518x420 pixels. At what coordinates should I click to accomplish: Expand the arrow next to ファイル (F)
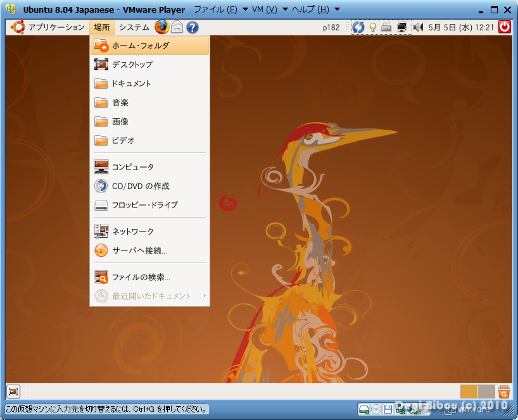(x=245, y=9)
